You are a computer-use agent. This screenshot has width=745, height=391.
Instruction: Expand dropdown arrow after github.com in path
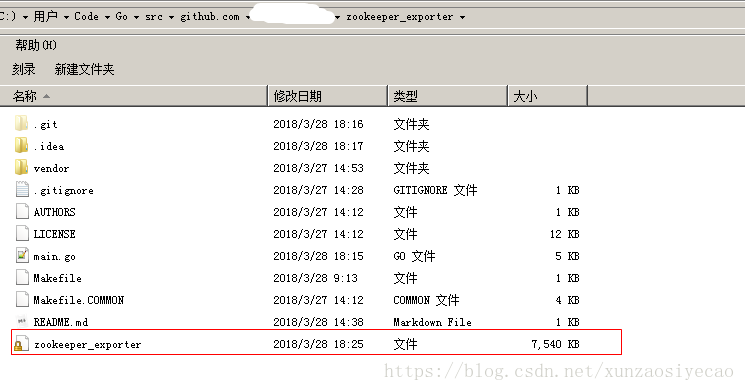(x=248, y=17)
